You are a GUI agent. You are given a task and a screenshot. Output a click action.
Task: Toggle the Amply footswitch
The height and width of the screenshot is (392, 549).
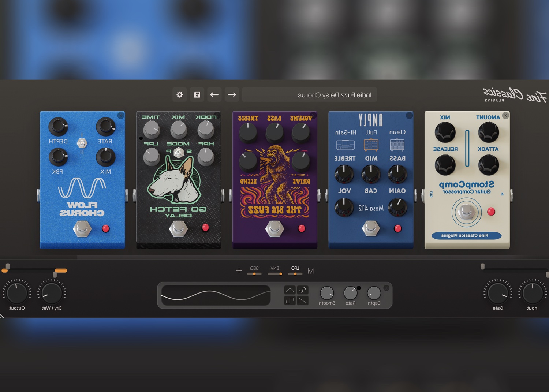tap(371, 228)
